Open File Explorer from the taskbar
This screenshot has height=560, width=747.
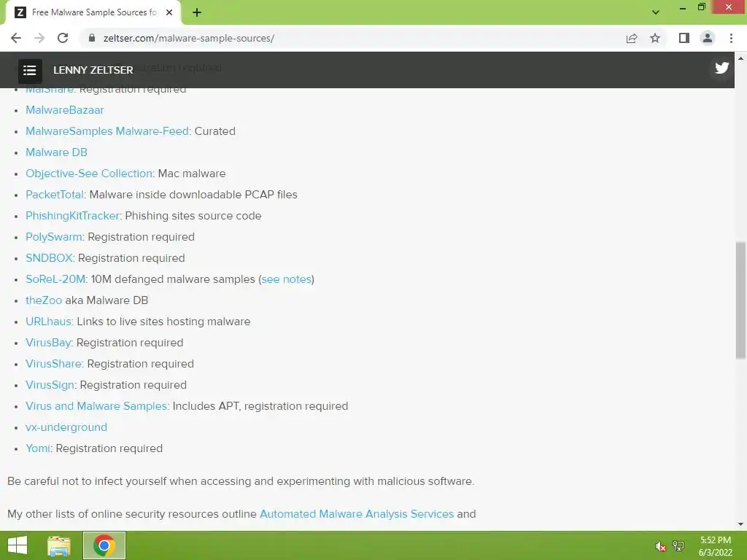[59, 545]
